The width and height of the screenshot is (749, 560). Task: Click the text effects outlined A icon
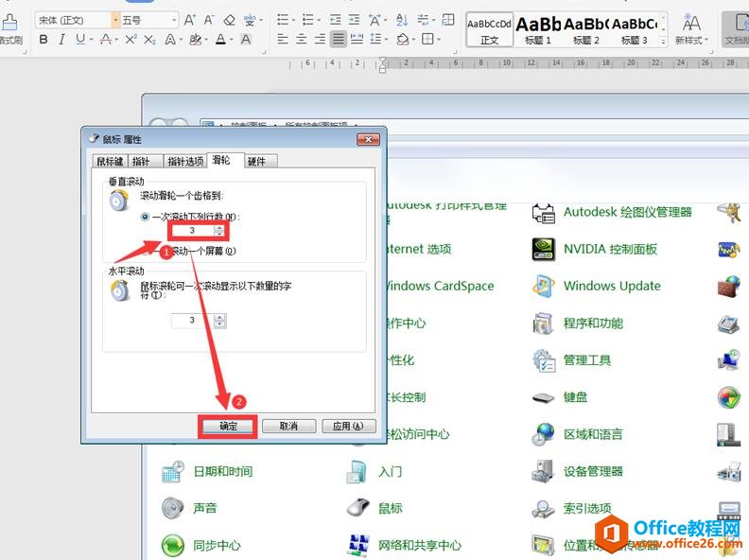pos(170,39)
